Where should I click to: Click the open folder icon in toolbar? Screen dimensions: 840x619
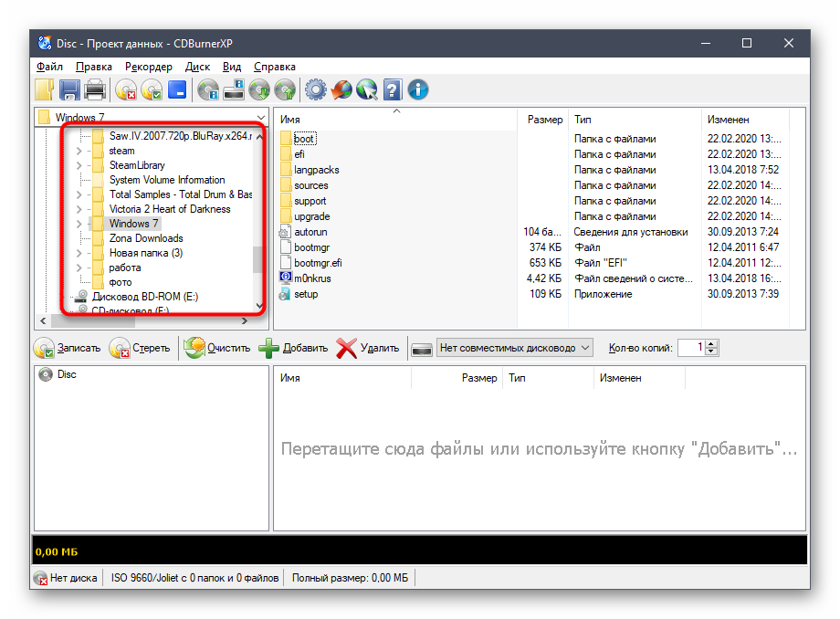pos(45,89)
